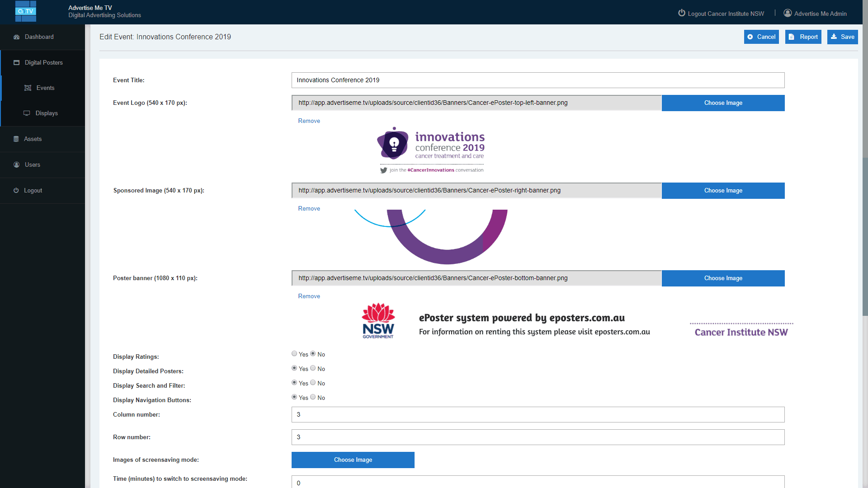
Task: Click the Displays monitor icon
Action: click(x=27, y=113)
